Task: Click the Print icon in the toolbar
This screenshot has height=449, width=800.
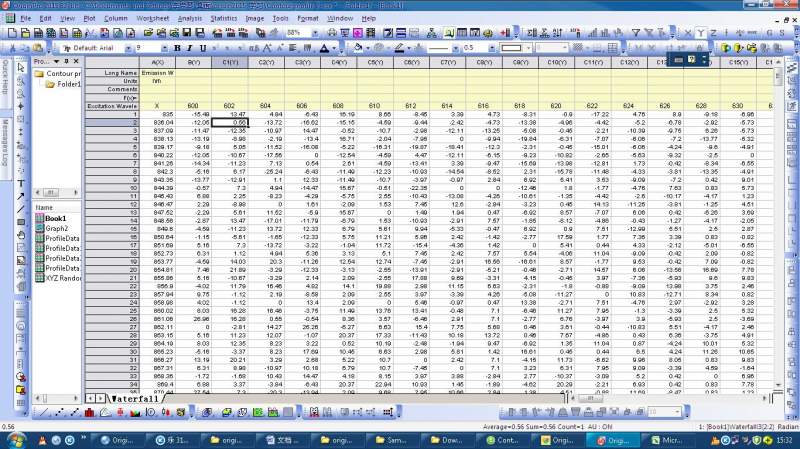Action: pos(332,33)
